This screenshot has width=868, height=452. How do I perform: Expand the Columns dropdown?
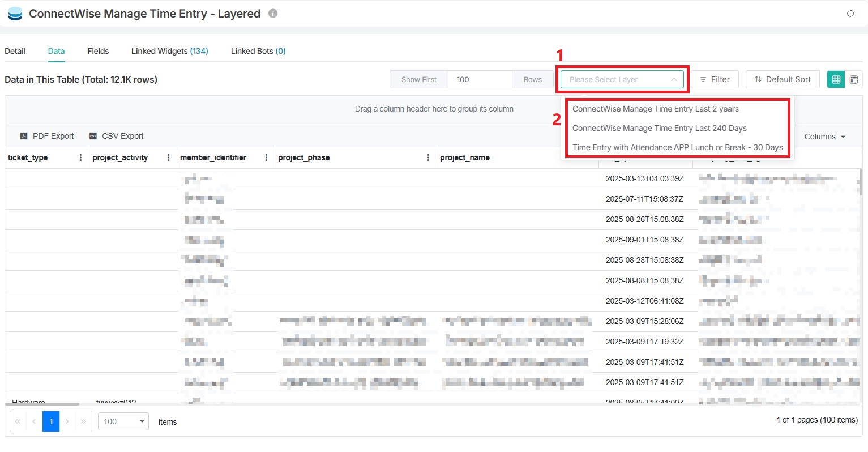coord(824,137)
